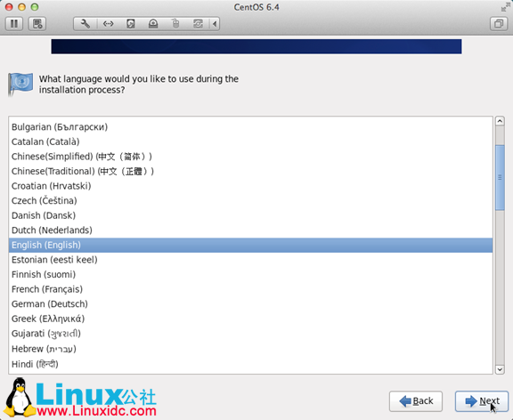Viewport: 513px width, 420px height.
Task: Collapse the device toolbar arrow
Action: [215, 24]
